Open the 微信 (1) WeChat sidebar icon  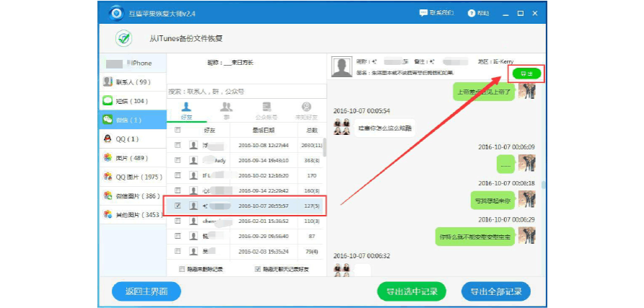pos(107,120)
